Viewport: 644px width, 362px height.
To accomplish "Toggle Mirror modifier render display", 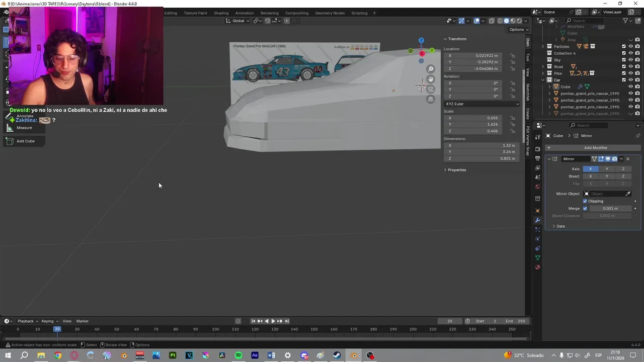I will pyautogui.click(x=614, y=159).
